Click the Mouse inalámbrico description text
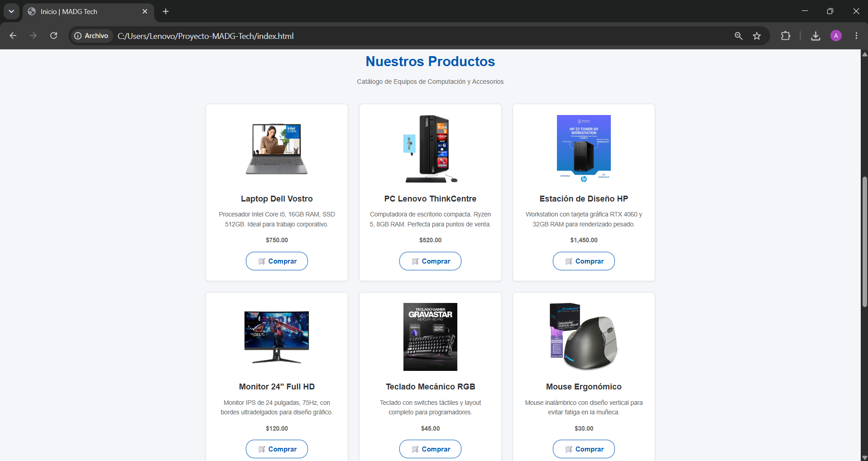This screenshot has height=461, width=868. point(584,408)
